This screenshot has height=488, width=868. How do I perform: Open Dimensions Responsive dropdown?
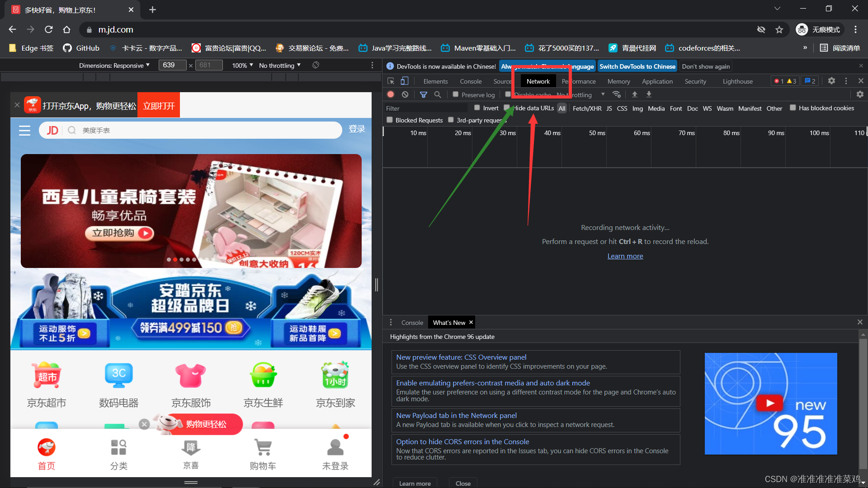114,66
